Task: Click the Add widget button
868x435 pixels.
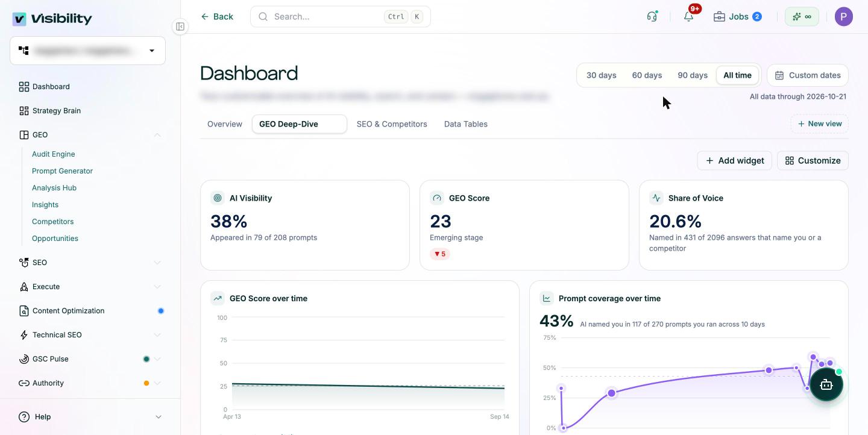Action: pos(735,160)
